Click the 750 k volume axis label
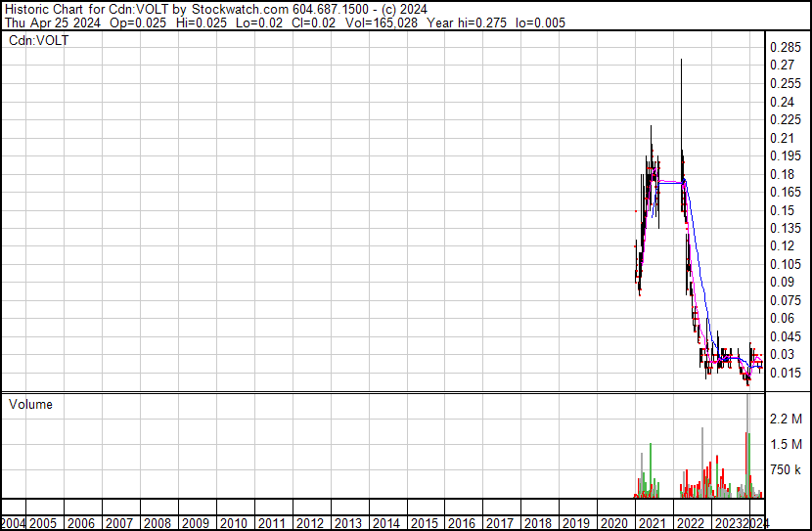 [x=786, y=469]
